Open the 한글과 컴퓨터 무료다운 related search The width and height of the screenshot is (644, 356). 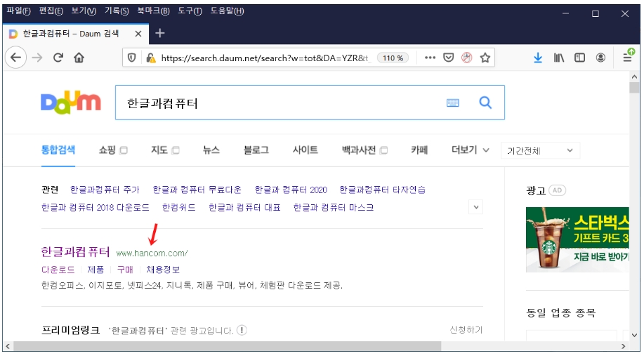click(197, 190)
